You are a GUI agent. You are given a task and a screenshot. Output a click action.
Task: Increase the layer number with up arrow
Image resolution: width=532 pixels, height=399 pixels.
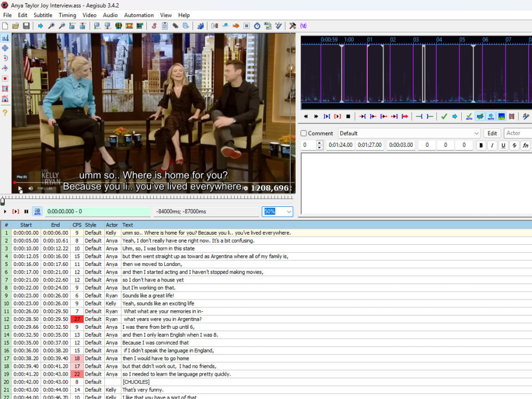pyautogui.click(x=319, y=143)
